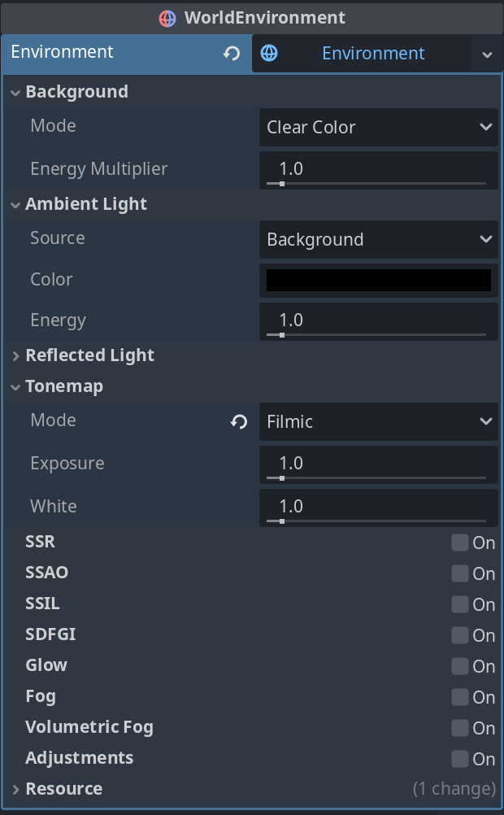Image resolution: width=504 pixels, height=815 pixels.
Task: Click the WorldEnvironment node icon in header
Action: 167,18
